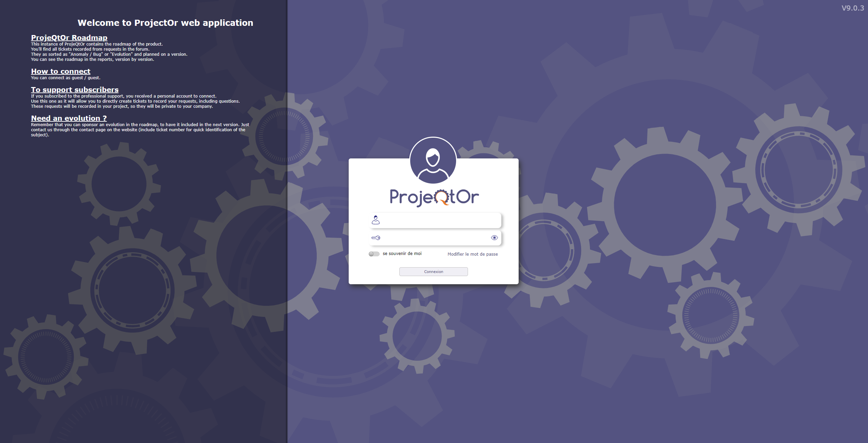Click the password text input field
This screenshot has width=868, height=443.
(434, 237)
